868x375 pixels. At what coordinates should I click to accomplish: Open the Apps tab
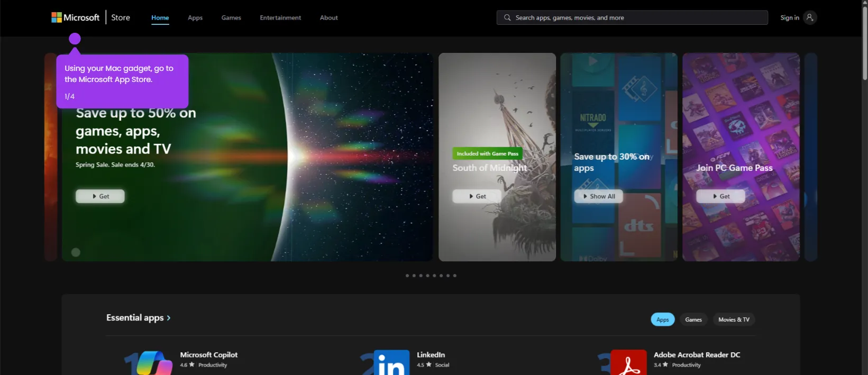[x=195, y=17]
